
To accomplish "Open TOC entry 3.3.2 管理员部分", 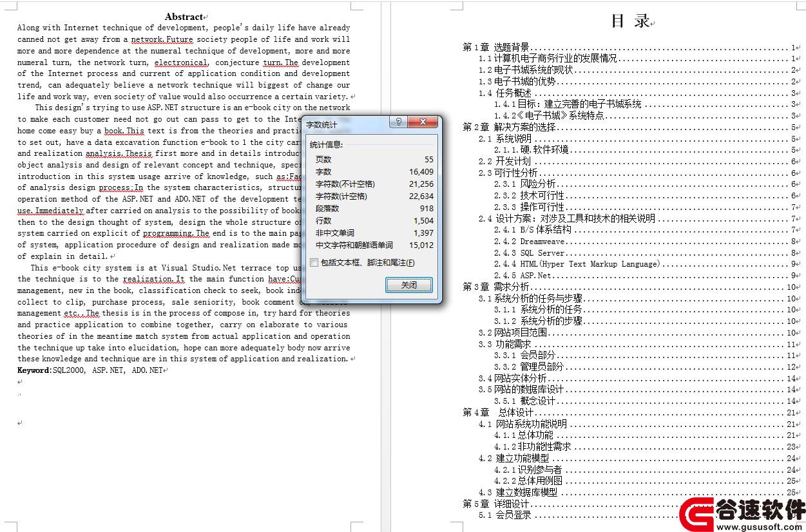I will [x=646, y=367].
